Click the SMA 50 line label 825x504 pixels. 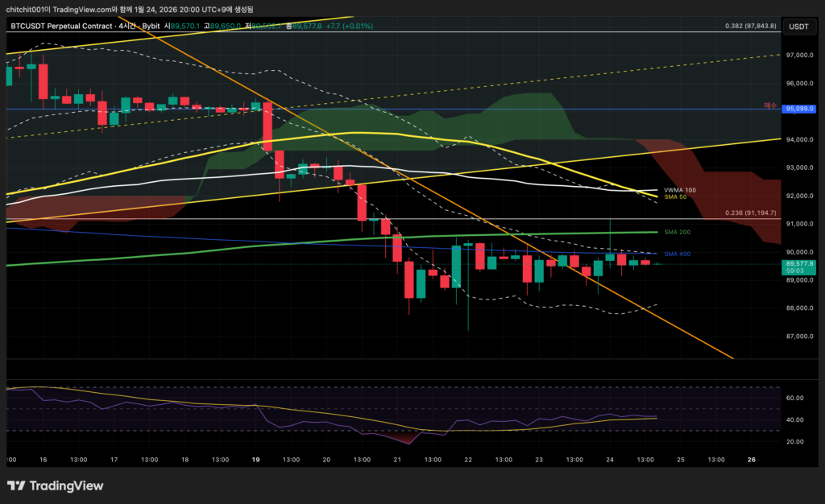pos(675,196)
